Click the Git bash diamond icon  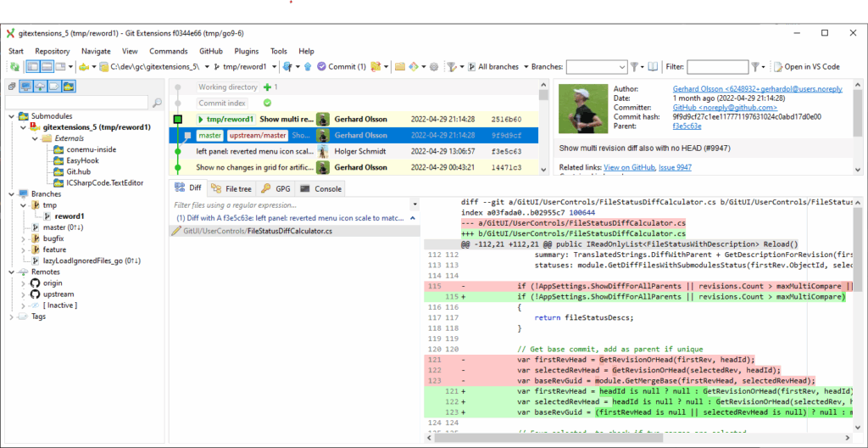point(414,66)
